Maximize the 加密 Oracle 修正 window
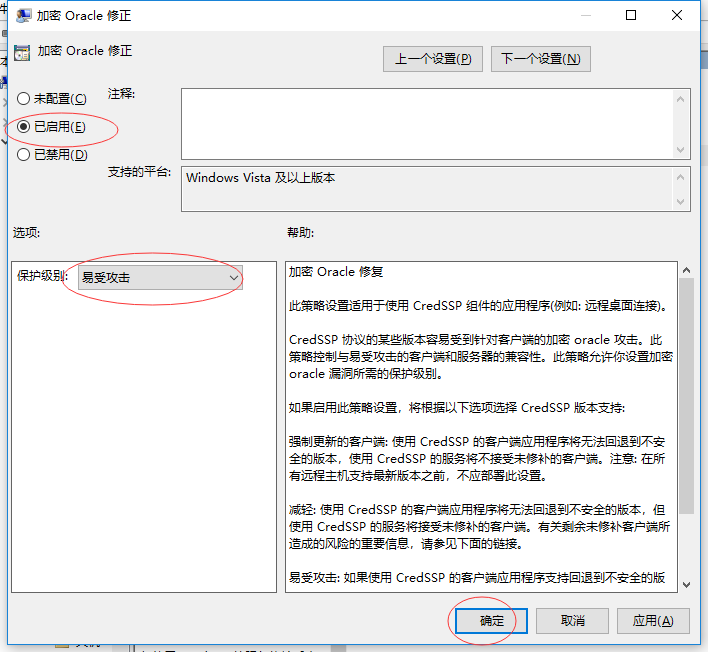This screenshot has height=652, width=708. click(x=631, y=16)
